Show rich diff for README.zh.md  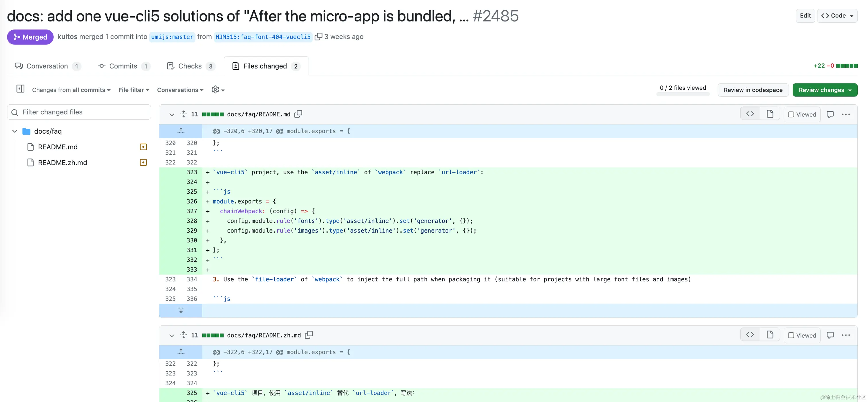click(770, 335)
